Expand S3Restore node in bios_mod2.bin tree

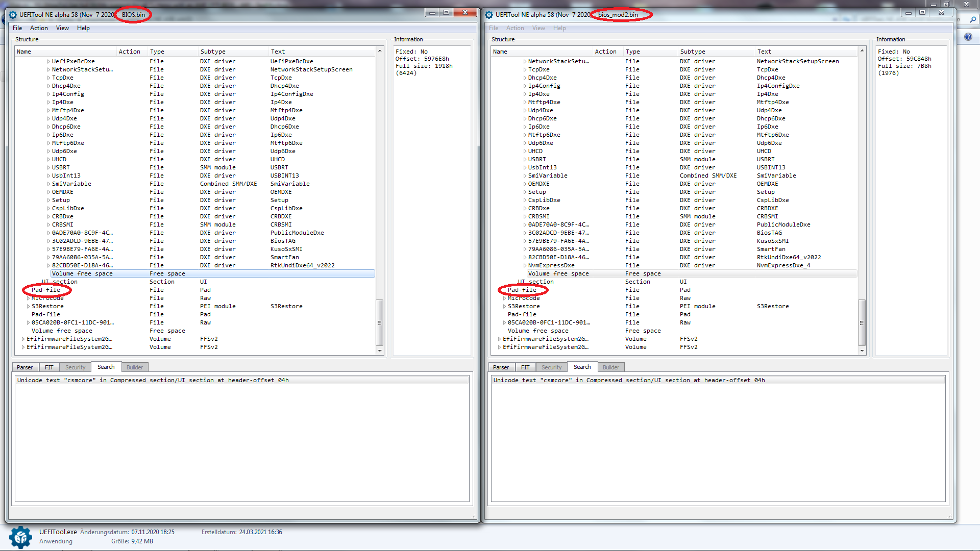tap(505, 306)
